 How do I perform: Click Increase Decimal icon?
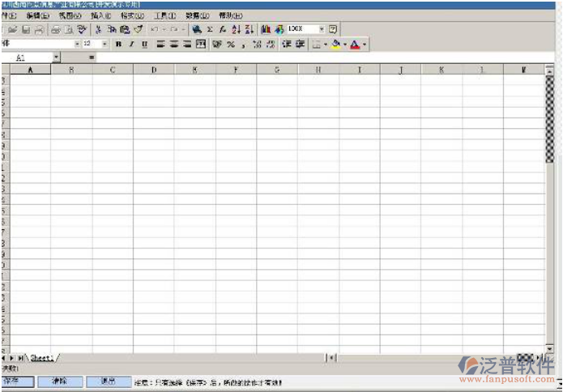click(x=257, y=45)
